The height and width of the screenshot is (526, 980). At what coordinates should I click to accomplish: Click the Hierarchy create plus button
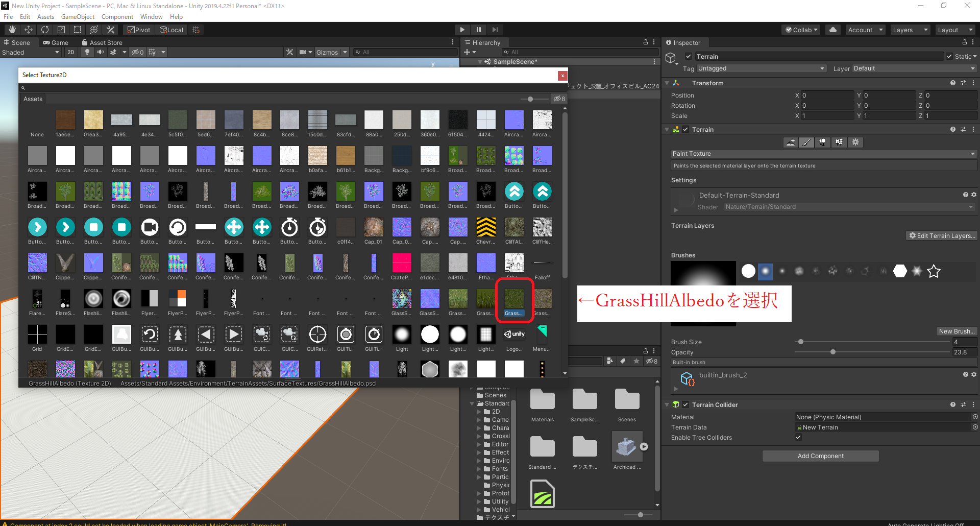pos(470,52)
